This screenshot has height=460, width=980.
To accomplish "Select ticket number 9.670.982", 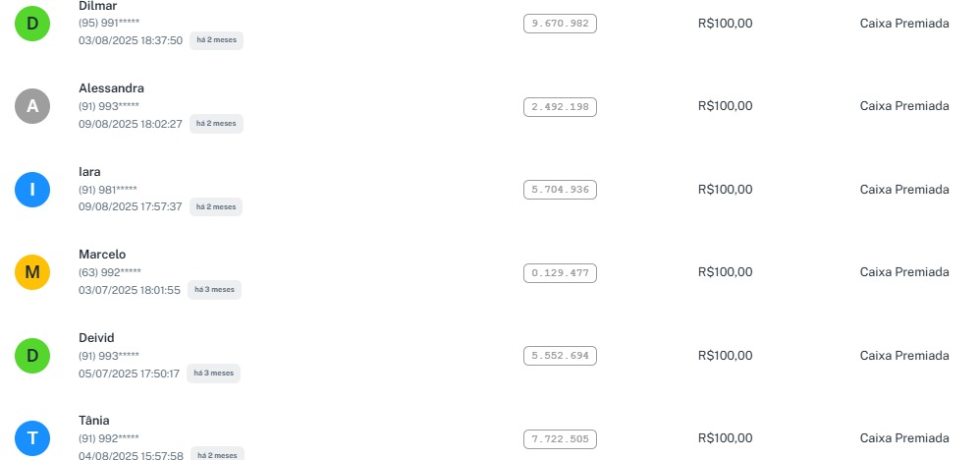I will tap(560, 24).
